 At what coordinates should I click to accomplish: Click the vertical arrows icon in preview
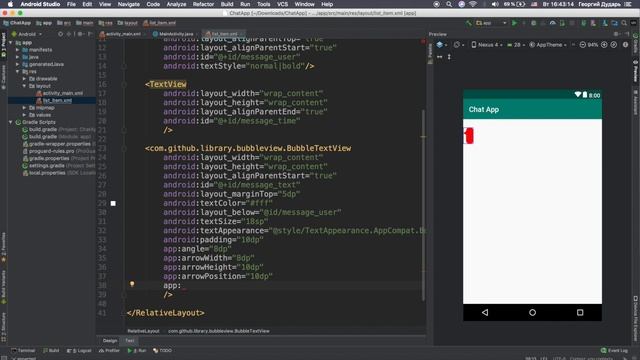[x=449, y=57]
